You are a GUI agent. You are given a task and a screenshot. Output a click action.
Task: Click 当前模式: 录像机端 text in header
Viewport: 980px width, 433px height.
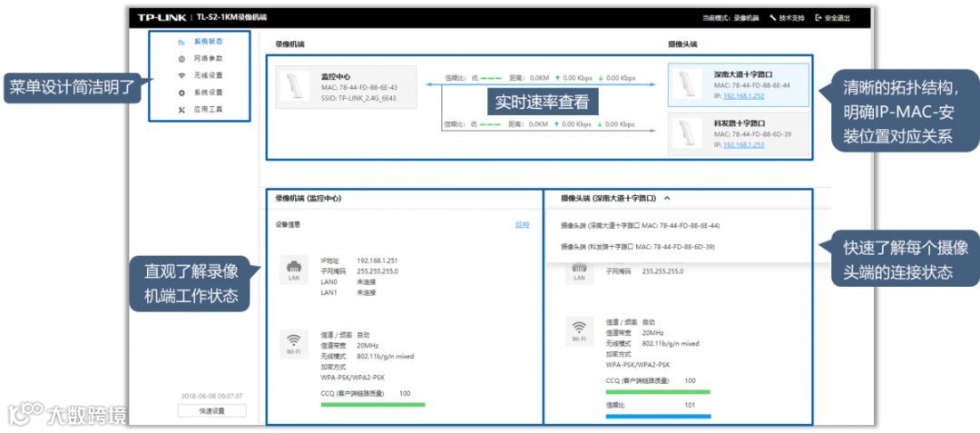[x=730, y=18]
